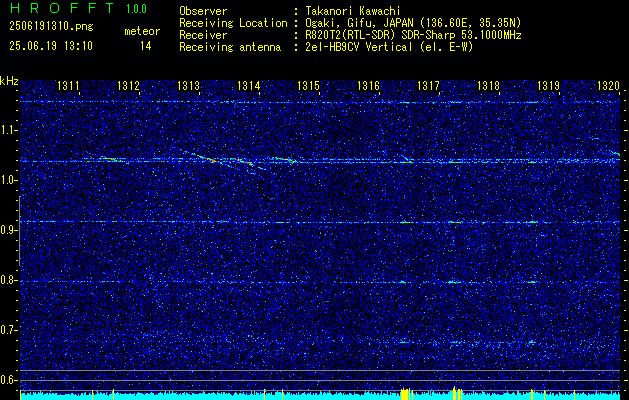Image resolution: width=629 pixels, height=400 pixels.
Task: Select the timestamp 25.06.19 13:10
Action: point(51,46)
